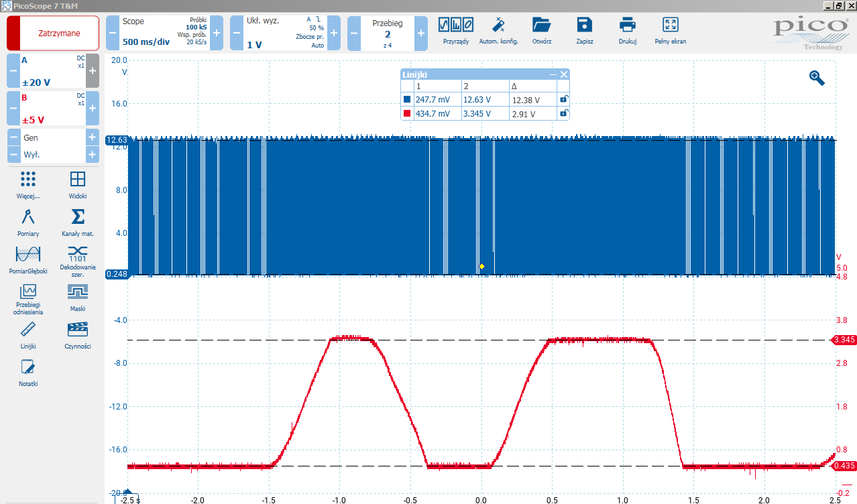Click the 12.38 V delta value cell
The image size is (857, 504).
tap(532, 100)
